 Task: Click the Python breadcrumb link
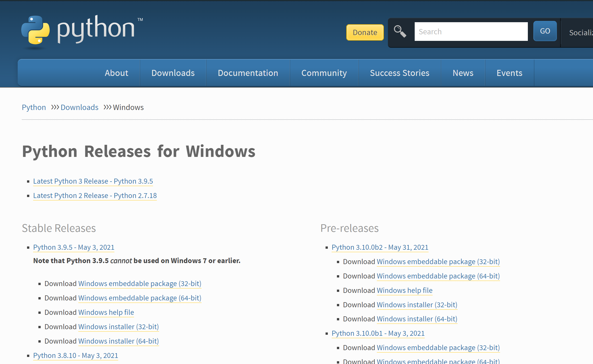click(x=34, y=107)
